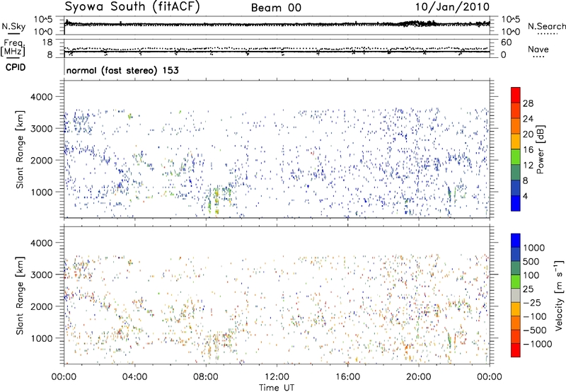This screenshot has width=566, height=392.
Task: Select the "18" frequency axis tick
Action: 47,42
